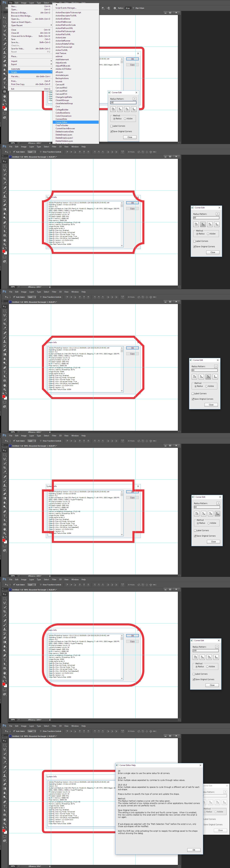Select Type tool in window showing Corner Editor Help
This screenshot has height=868, width=230.
[5, 806]
